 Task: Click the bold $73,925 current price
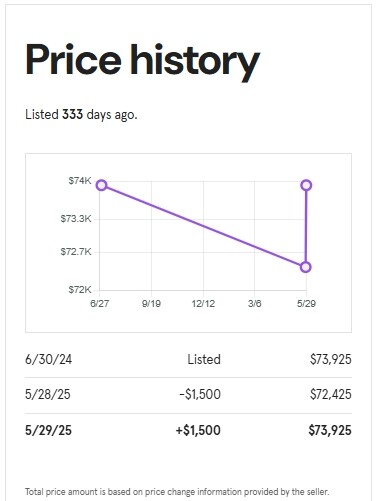[x=330, y=430]
